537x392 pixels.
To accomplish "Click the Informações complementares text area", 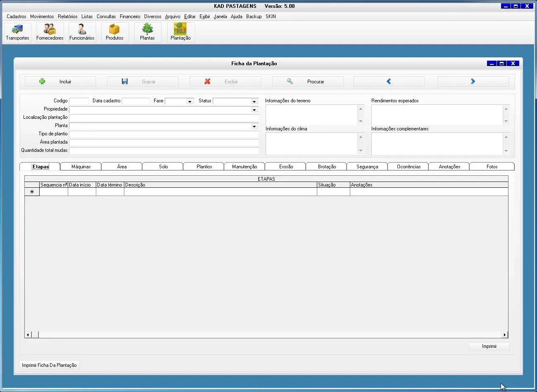I will (x=437, y=143).
